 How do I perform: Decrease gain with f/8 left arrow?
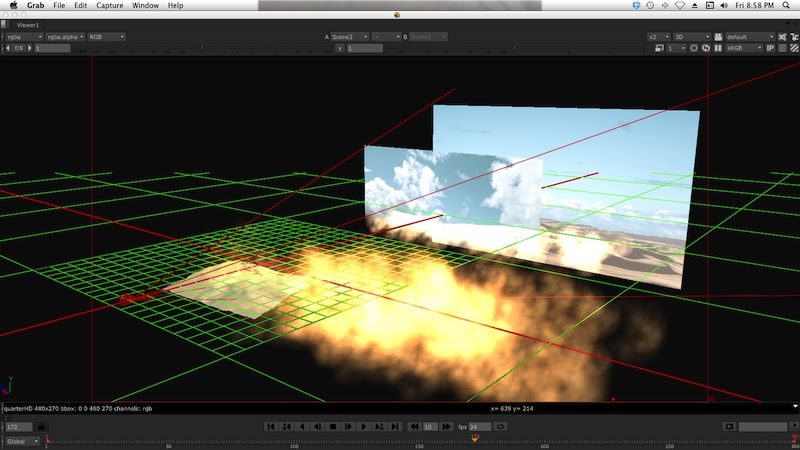[8, 48]
